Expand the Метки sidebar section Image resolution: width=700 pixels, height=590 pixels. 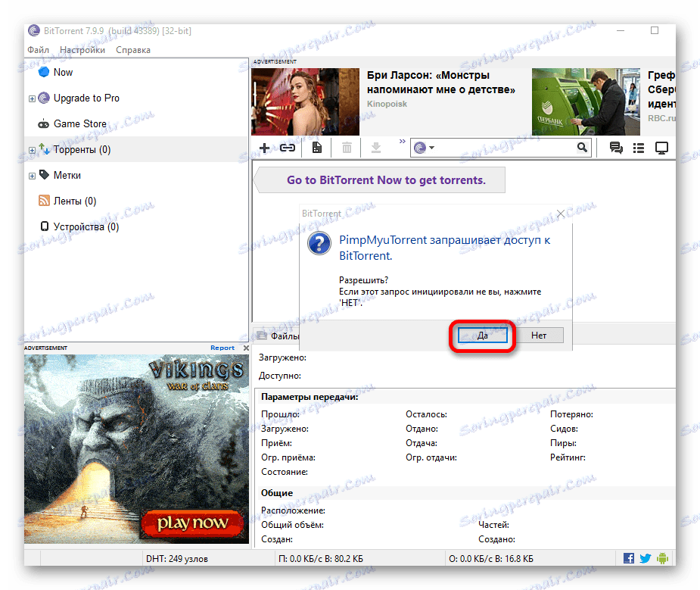(31, 175)
